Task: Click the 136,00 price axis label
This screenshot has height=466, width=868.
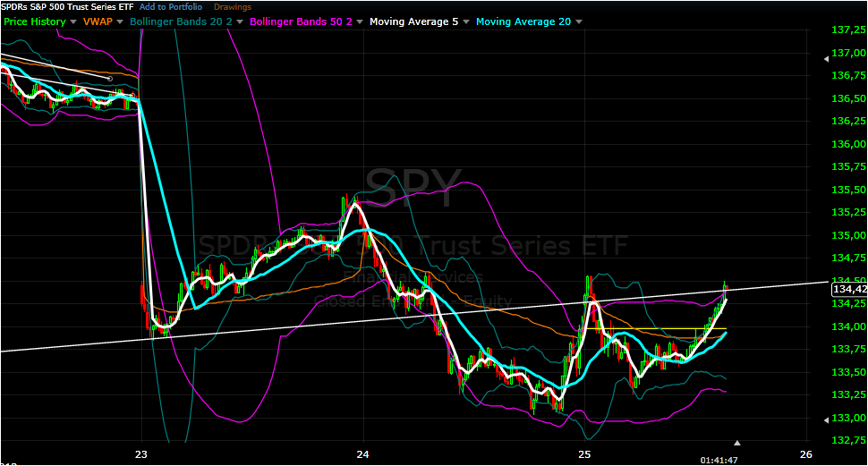Action: pyautogui.click(x=849, y=144)
